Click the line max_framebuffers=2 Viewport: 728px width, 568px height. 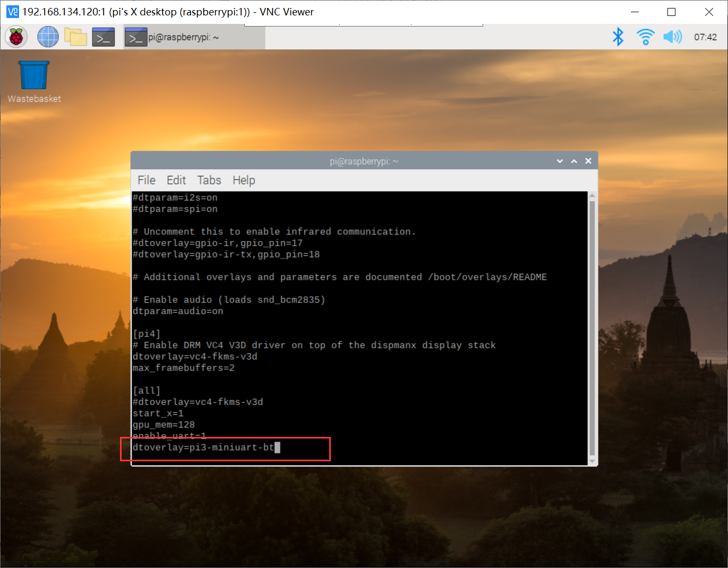(x=184, y=368)
